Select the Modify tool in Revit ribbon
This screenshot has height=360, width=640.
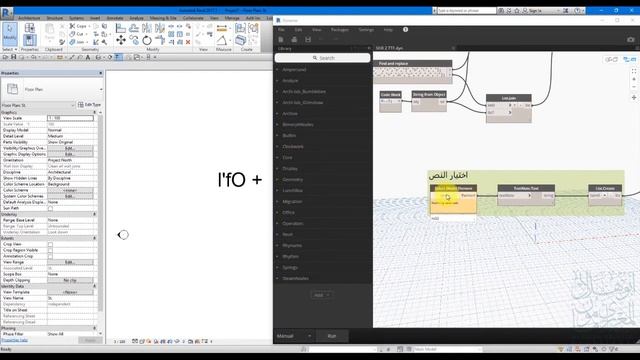click(x=9, y=33)
